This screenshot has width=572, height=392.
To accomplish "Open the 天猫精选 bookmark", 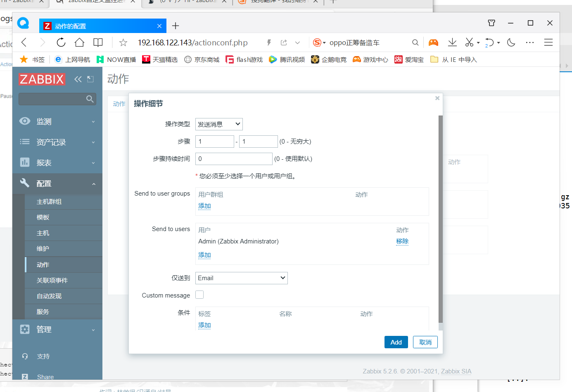I will [x=160, y=59].
